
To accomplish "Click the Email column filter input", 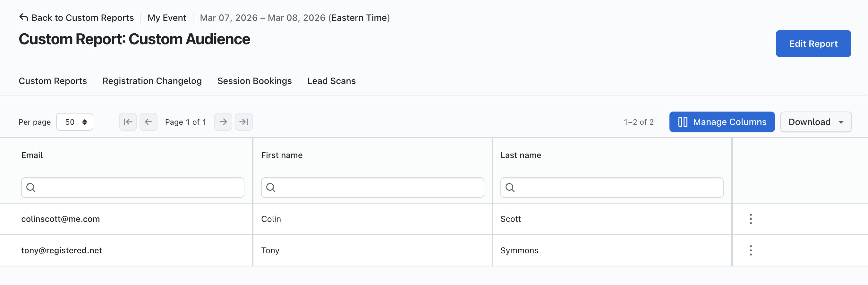I will tap(138, 187).
